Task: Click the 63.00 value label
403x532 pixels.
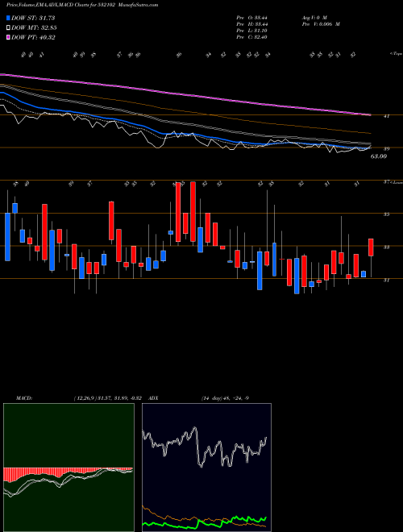Action: tap(379, 156)
